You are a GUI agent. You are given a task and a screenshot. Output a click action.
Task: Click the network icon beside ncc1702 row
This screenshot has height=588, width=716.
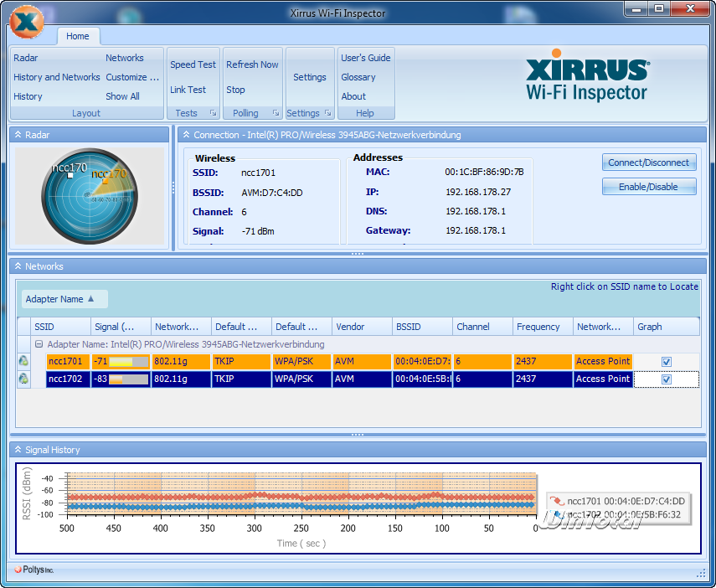click(x=24, y=379)
